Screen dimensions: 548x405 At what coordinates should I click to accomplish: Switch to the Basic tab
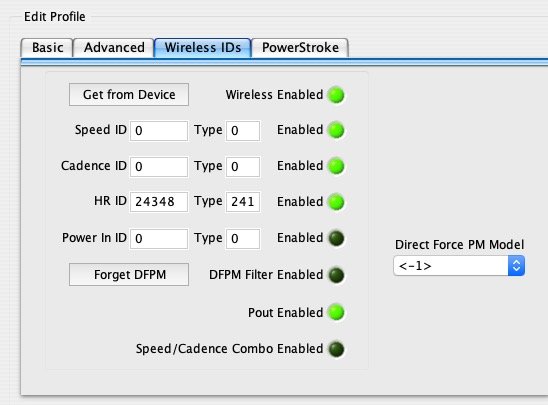pyautogui.click(x=47, y=48)
